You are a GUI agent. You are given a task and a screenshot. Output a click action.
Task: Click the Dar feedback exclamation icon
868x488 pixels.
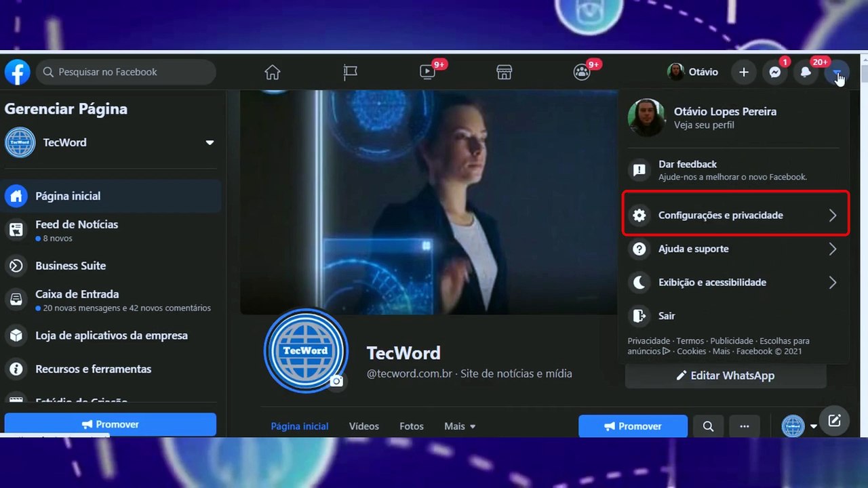pyautogui.click(x=639, y=170)
